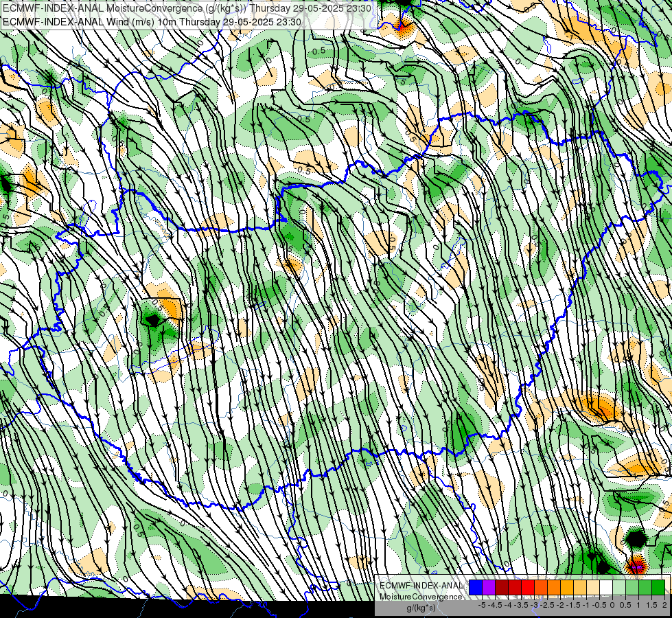Click the legend label MoistureConvergence
This screenshot has height=618, width=672.
point(421,597)
